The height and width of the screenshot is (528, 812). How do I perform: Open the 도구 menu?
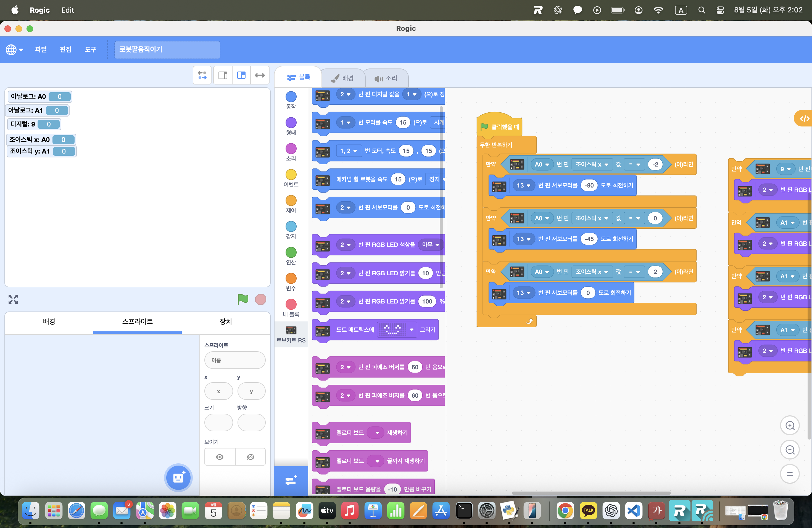click(x=90, y=49)
